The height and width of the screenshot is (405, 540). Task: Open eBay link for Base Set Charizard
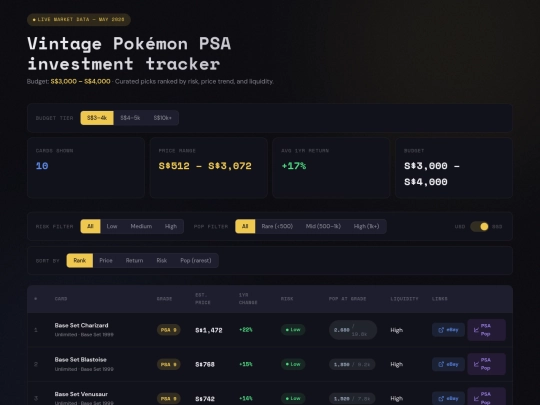448,330
